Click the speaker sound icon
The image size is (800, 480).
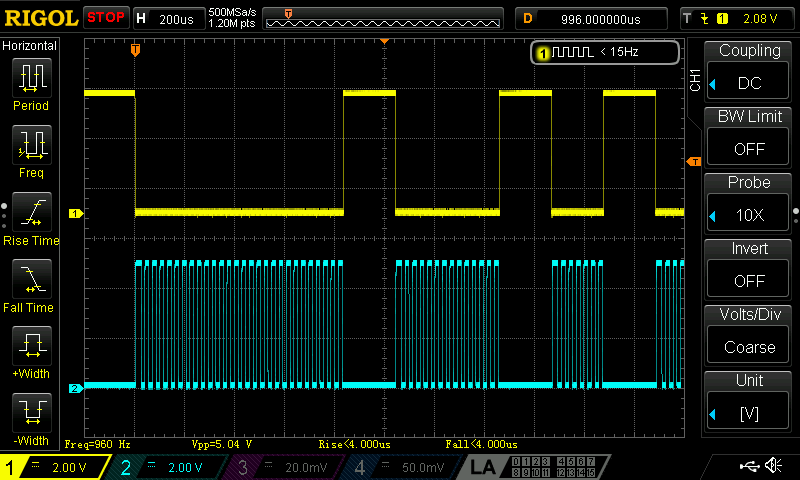(773, 465)
